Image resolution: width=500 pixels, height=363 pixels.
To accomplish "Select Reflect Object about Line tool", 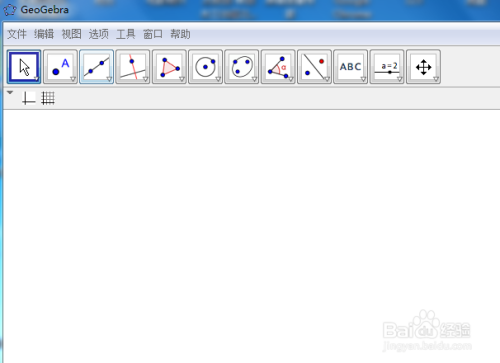I will (x=314, y=67).
